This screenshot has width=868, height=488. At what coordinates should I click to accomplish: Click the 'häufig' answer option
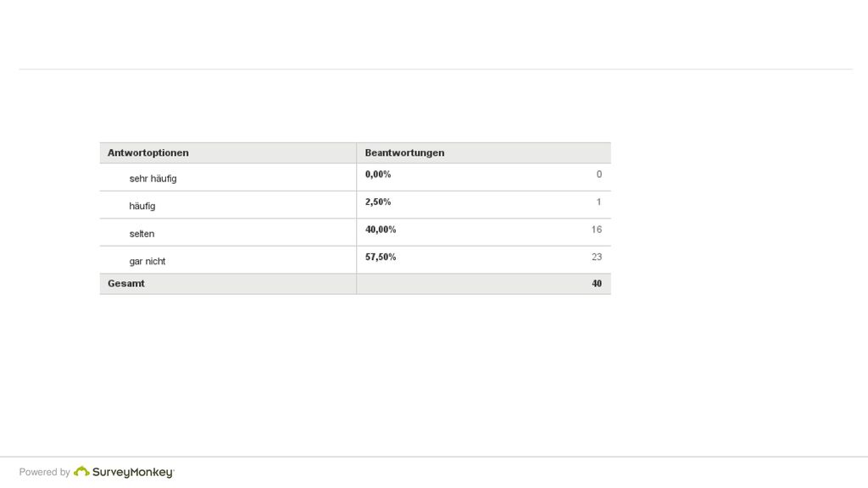coord(142,206)
